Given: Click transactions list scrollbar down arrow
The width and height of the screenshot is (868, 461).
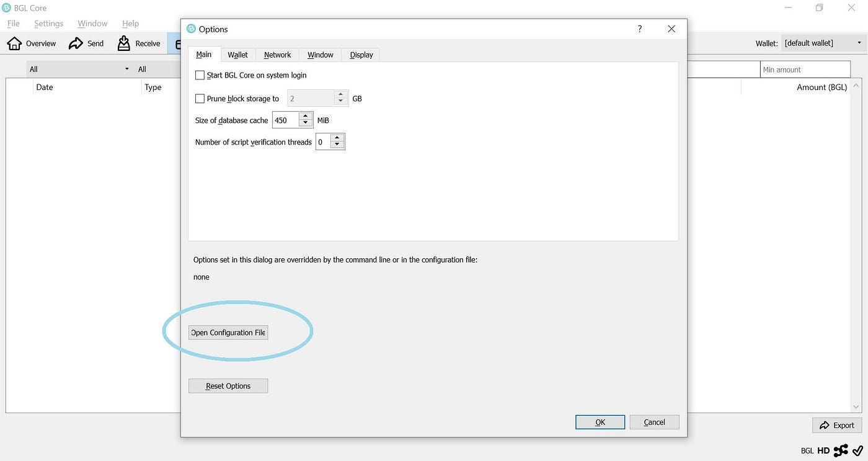Looking at the screenshot, I should point(857,407).
